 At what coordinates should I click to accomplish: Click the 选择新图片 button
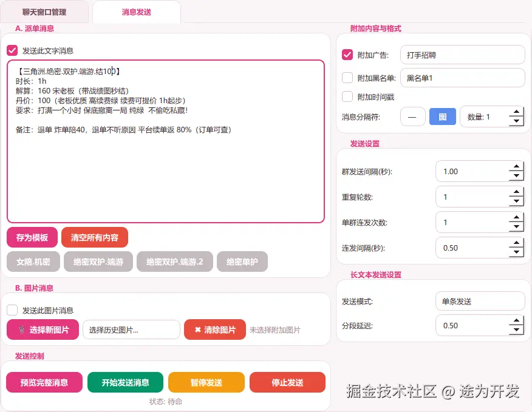pyautogui.click(x=43, y=329)
